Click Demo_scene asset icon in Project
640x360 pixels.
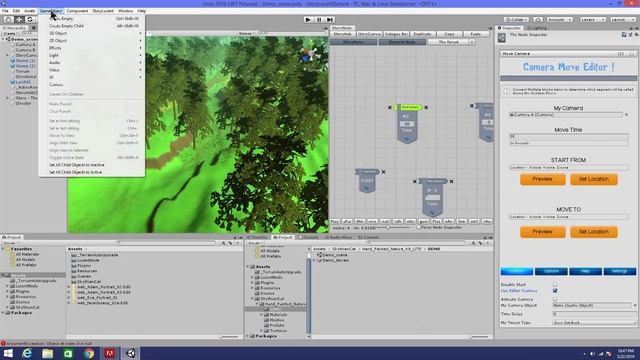[320, 255]
